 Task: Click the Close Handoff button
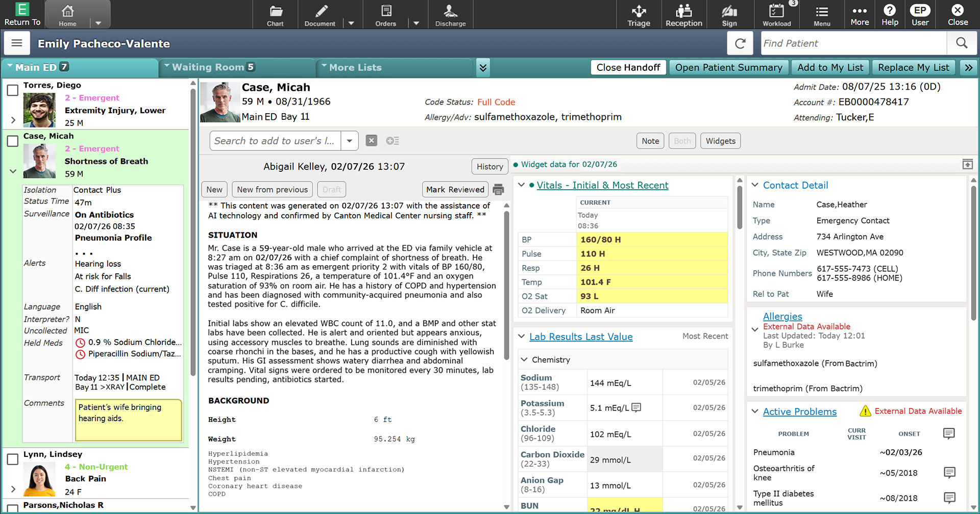(628, 67)
